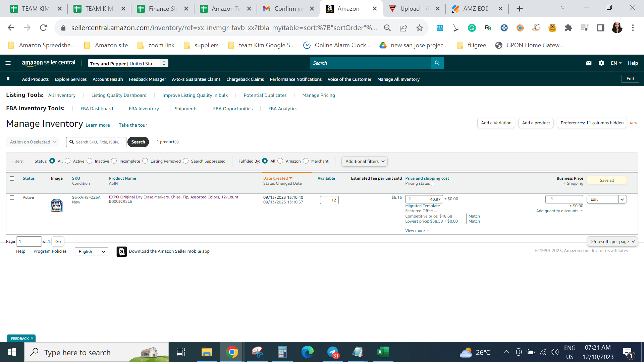Open File Explorer from the taskbar
The width and height of the screenshot is (644, 362).
coord(207,352)
